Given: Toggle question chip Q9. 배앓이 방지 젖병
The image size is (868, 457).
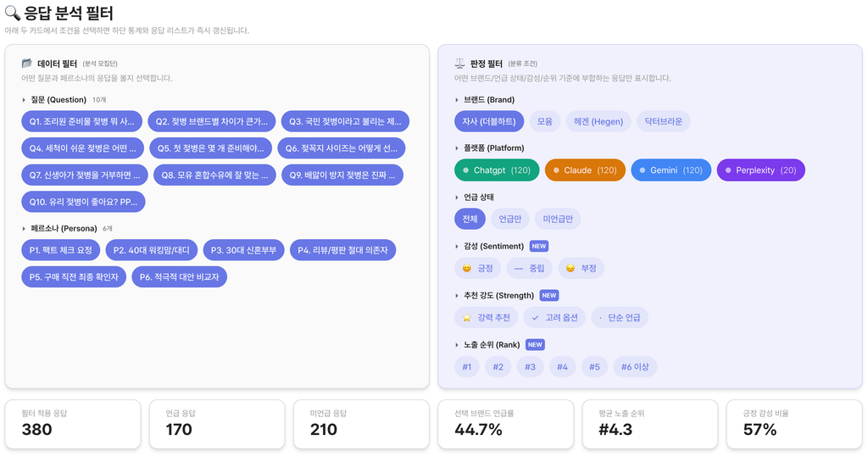Looking at the screenshot, I should point(342,175).
